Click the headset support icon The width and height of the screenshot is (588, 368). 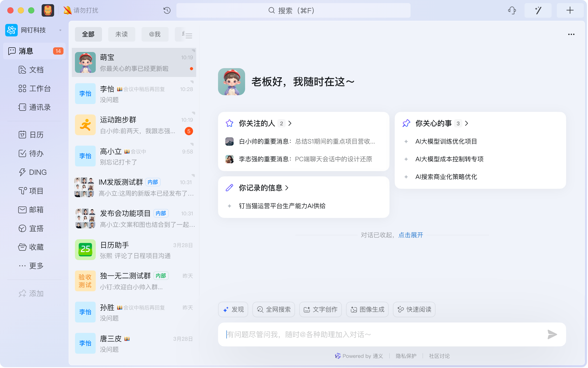click(512, 10)
